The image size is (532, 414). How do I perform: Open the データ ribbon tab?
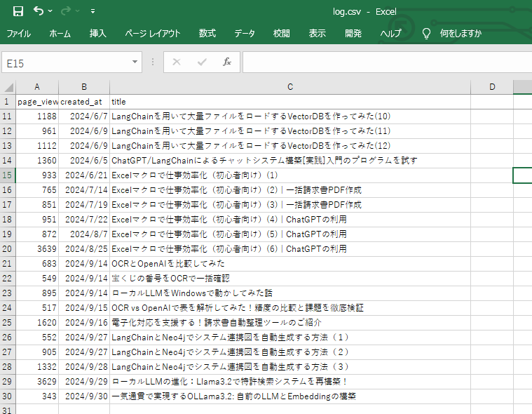coord(245,33)
